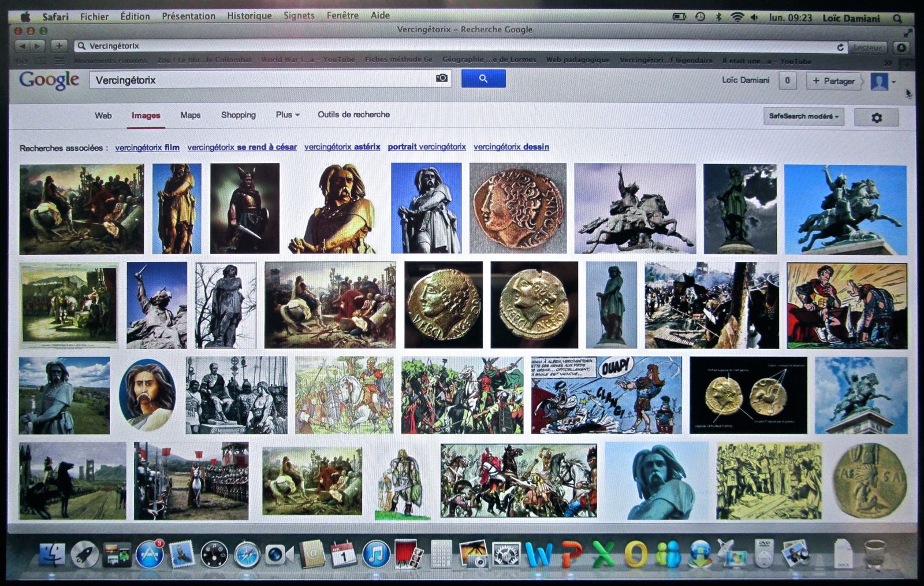This screenshot has height=586, width=924.
Task: Open the Time Machine menu bar icon
Action: 700,17
